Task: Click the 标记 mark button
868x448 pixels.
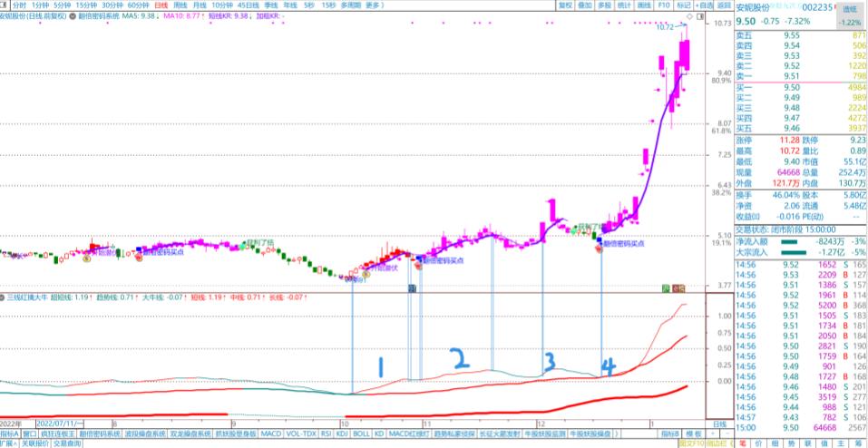Action: (683, 5)
